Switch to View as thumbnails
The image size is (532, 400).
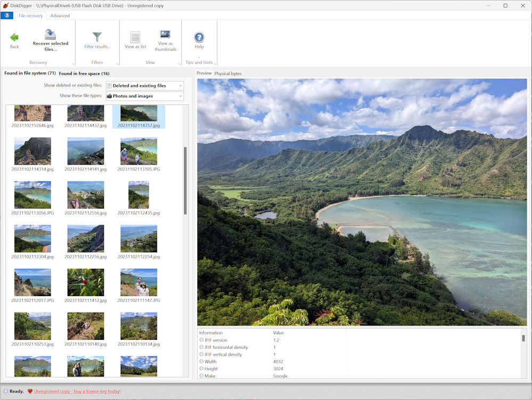165,35
